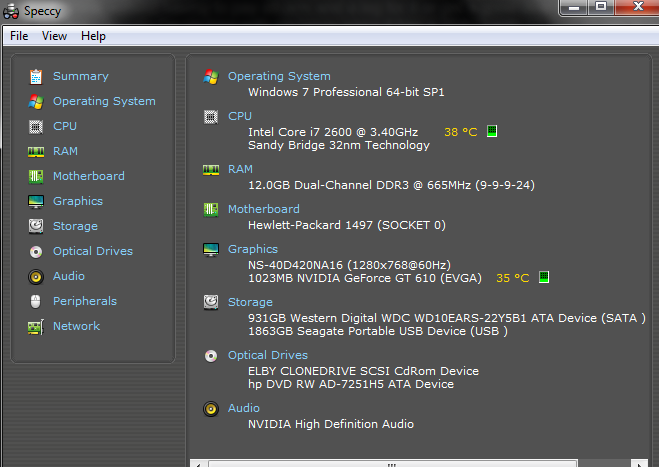The width and height of the screenshot is (659, 467).
Task: Click the Operating System heading in main panel
Action: 279,77
